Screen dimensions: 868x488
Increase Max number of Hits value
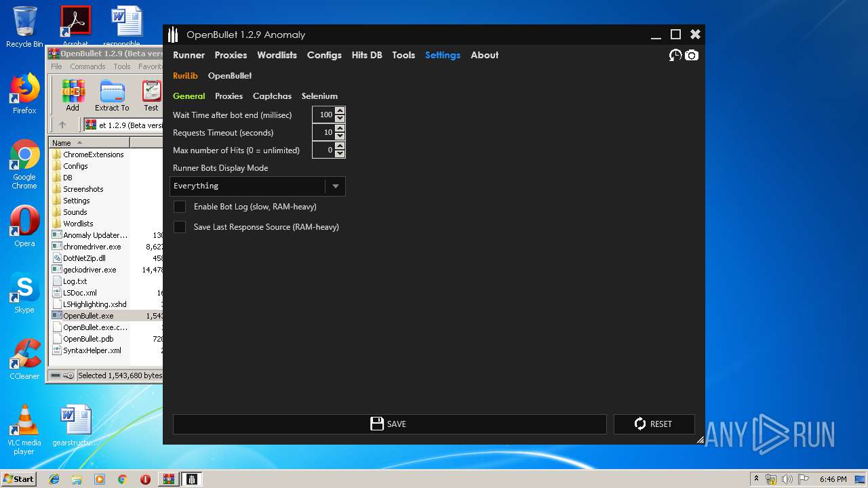tap(340, 146)
